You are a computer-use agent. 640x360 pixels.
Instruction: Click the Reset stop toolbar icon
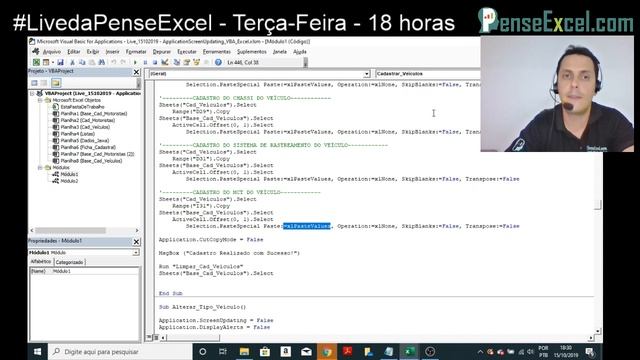click(155, 62)
